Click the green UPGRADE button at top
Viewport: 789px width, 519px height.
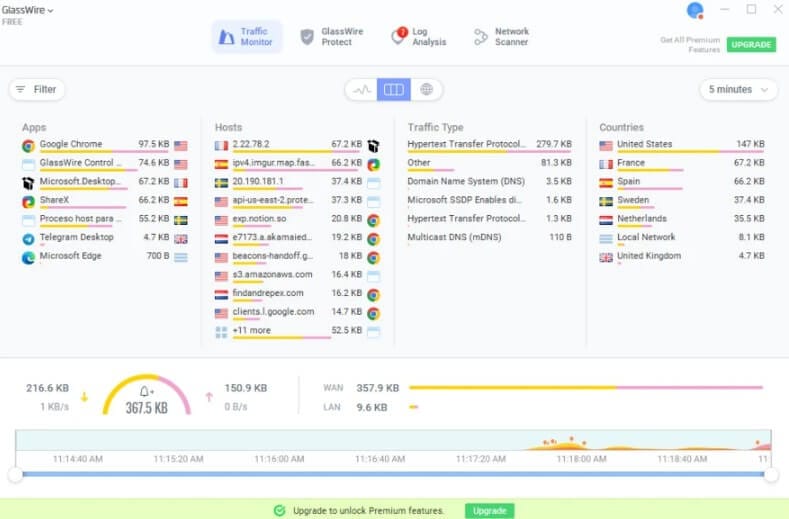[x=751, y=44]
